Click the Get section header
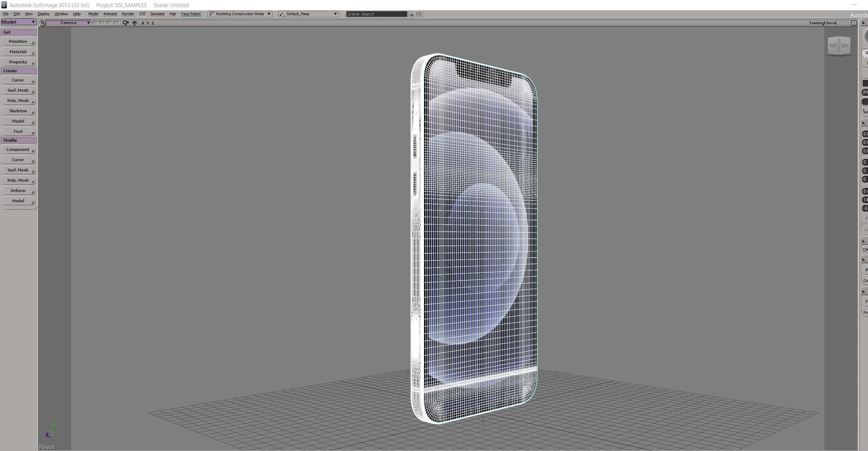 18,32
